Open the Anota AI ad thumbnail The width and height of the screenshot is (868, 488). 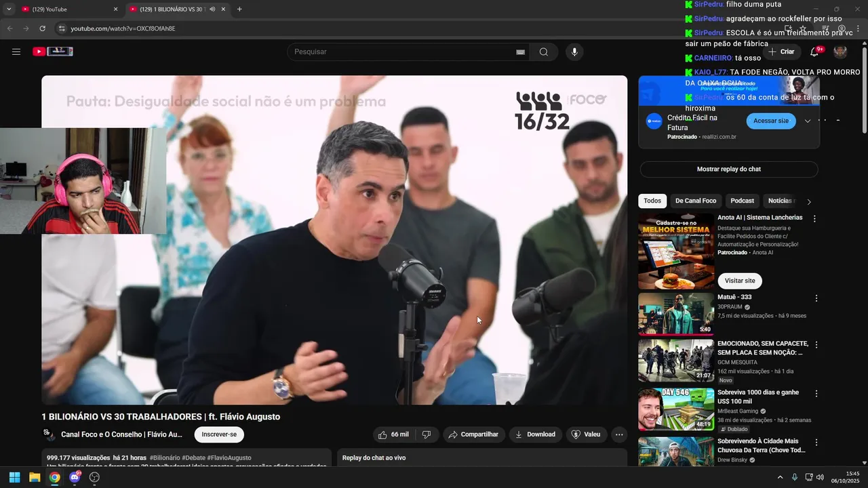676,251
